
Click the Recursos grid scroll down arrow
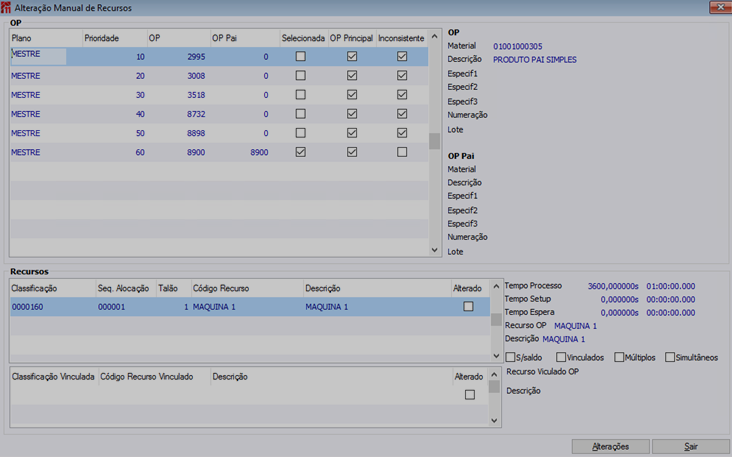tap(496, 356)
